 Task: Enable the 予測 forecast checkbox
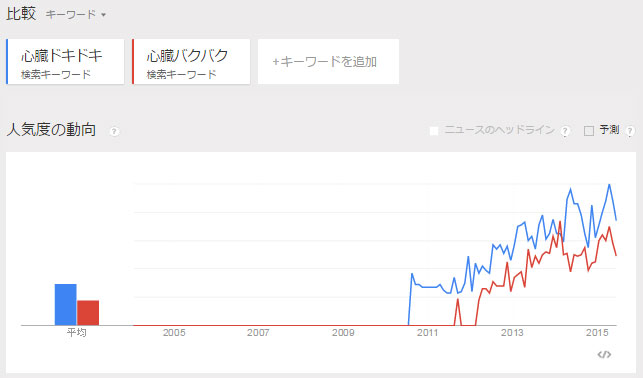tap(589, 131)
